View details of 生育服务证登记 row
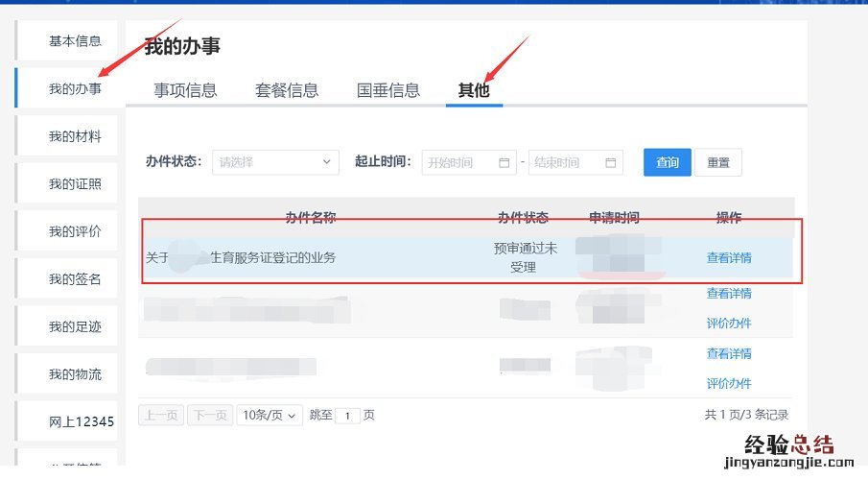The image size is (868, 480). click(729, 257)
